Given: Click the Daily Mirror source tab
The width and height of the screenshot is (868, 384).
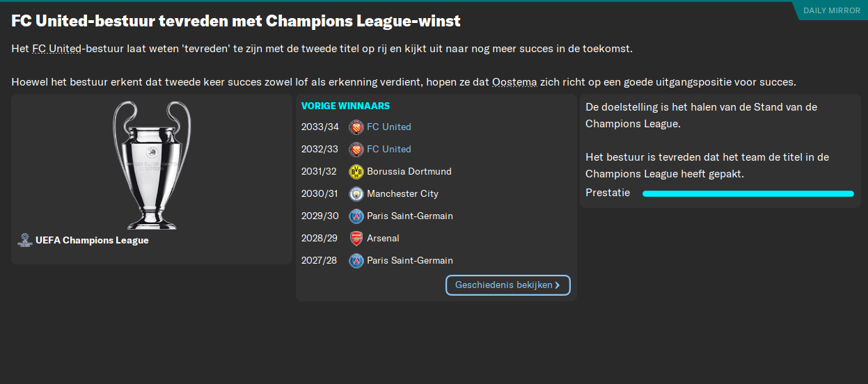Looking at the screenshot, I should click(x=831, y=10).
